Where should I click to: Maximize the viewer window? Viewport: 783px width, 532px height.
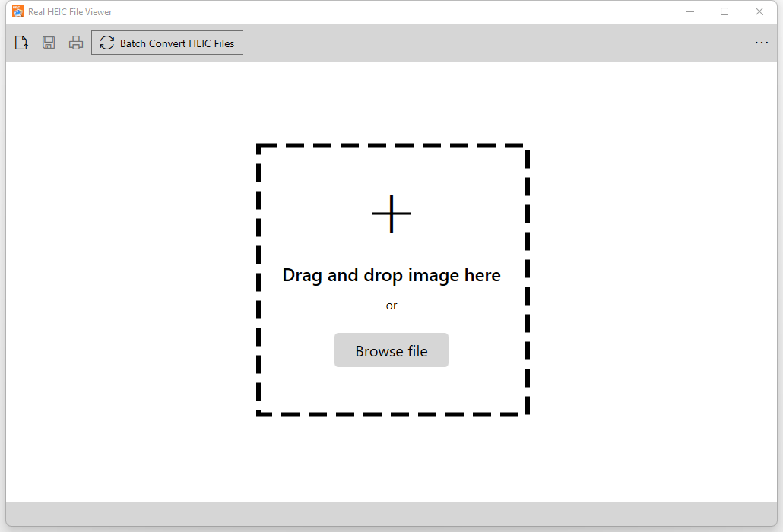724,11
